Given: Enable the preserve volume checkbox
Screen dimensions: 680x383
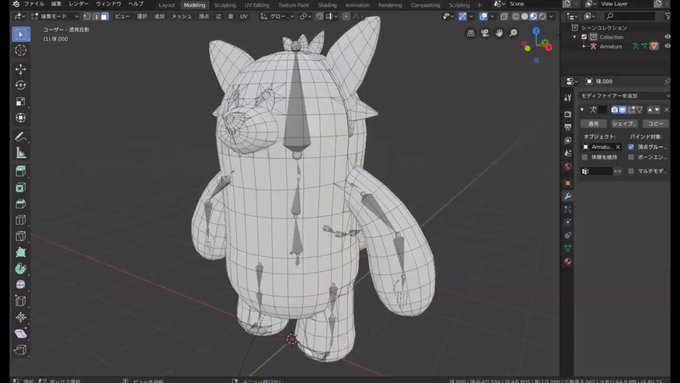Looking at the screenshot, I should tap(585, 157).
